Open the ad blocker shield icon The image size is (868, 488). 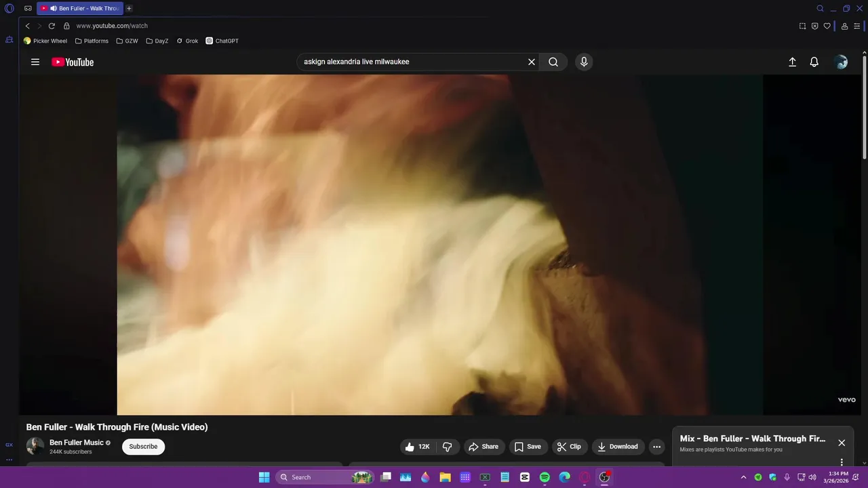click(x=814, y=26)
